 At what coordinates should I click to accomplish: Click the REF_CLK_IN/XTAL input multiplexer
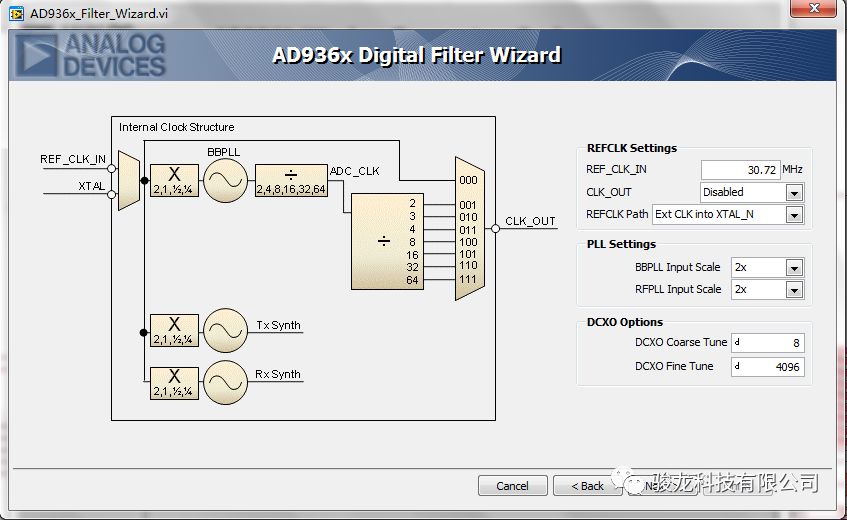point(128,180)
